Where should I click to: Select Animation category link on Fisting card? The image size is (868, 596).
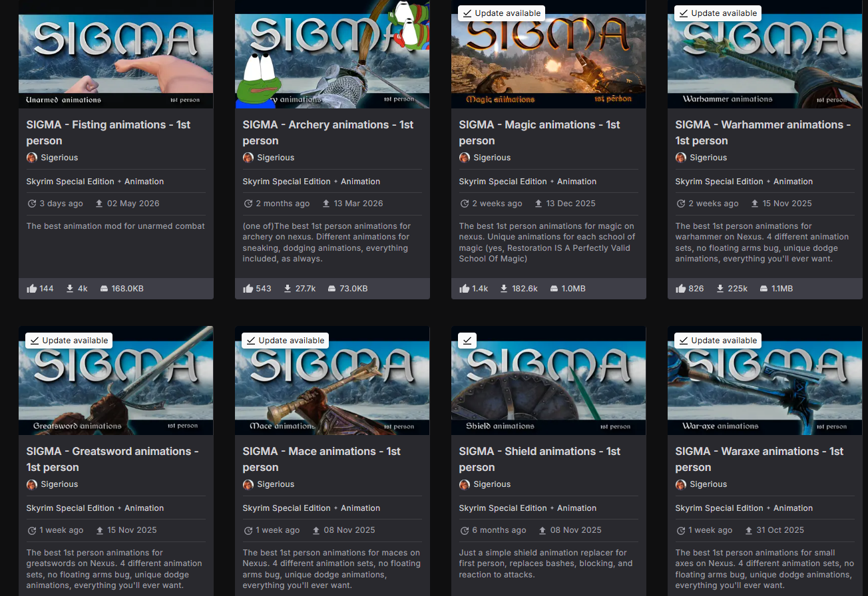(x=144, y=182)
